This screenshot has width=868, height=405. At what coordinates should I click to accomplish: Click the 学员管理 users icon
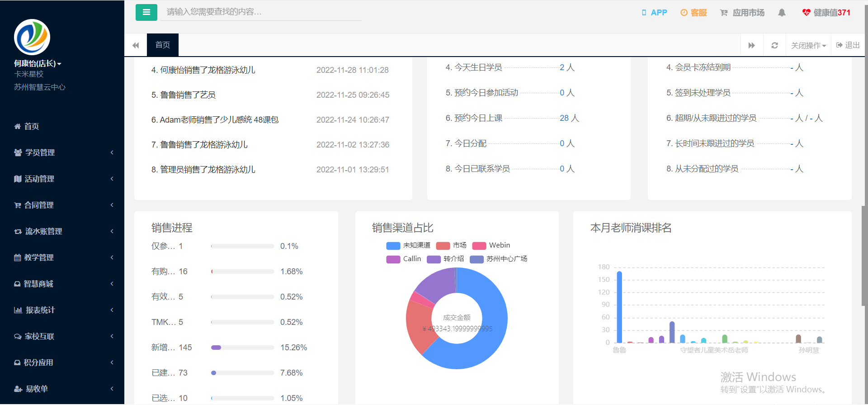pos(18,152)
